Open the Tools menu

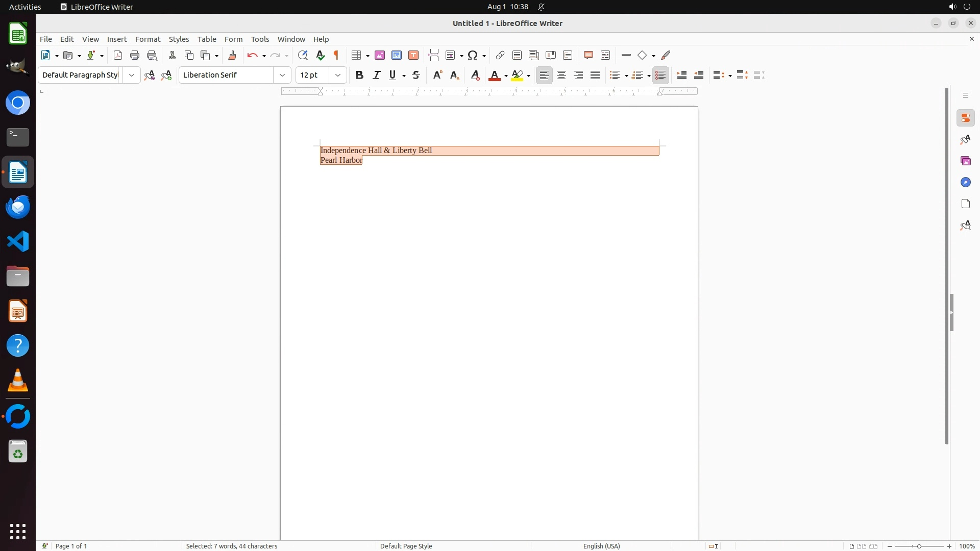(260, 39)
